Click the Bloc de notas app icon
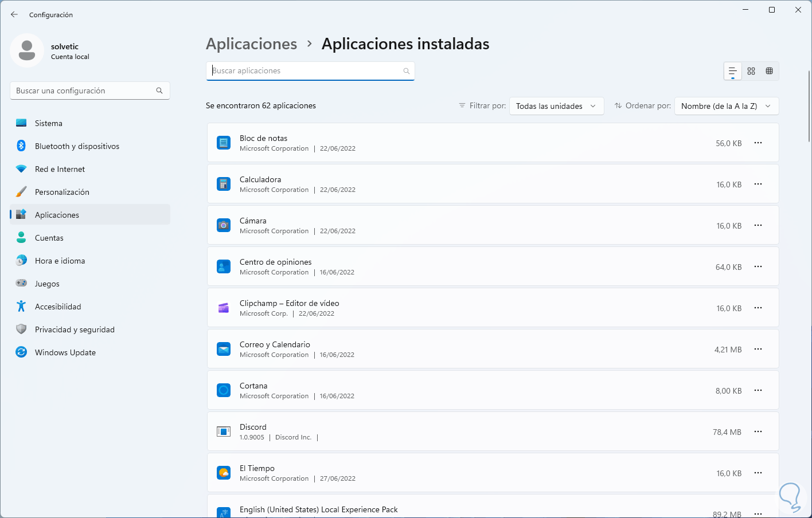Viewport: 812px width, 518px height. pos(224,143)
